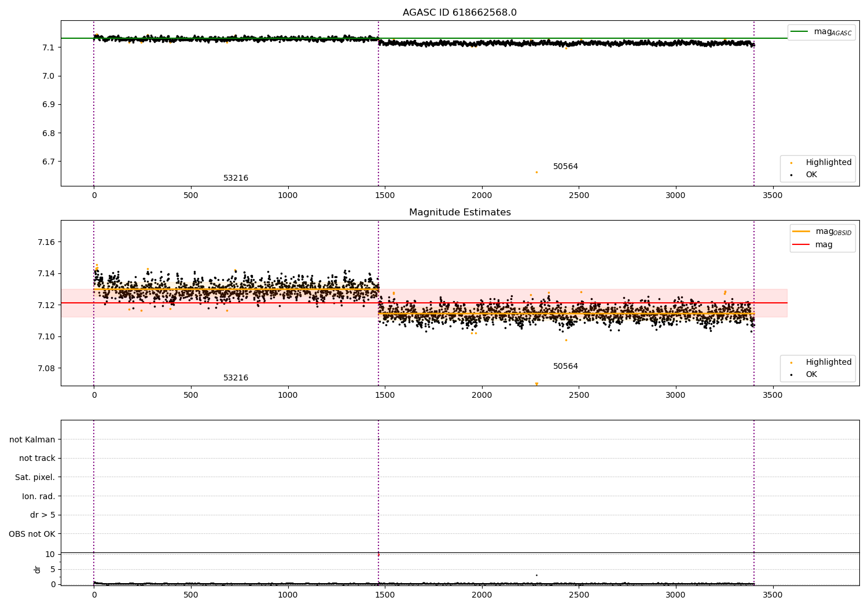
Task: Click the 'Ion. rad.' row label
Action: pos(39,496)
